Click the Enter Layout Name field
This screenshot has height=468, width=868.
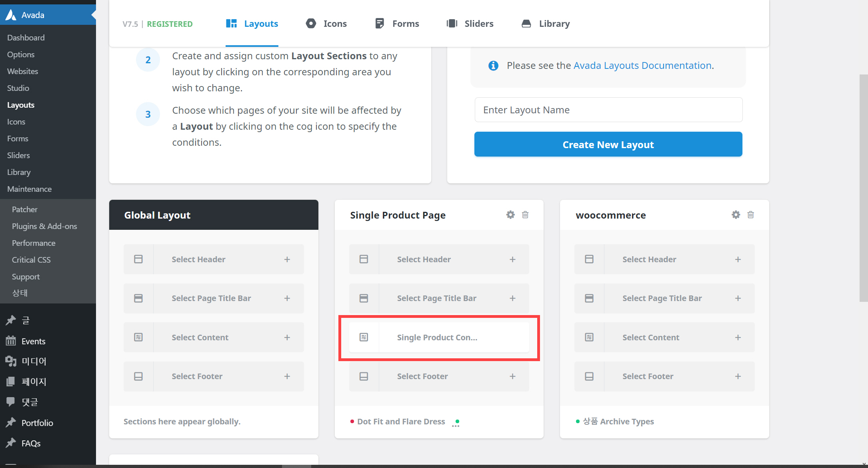608,110
